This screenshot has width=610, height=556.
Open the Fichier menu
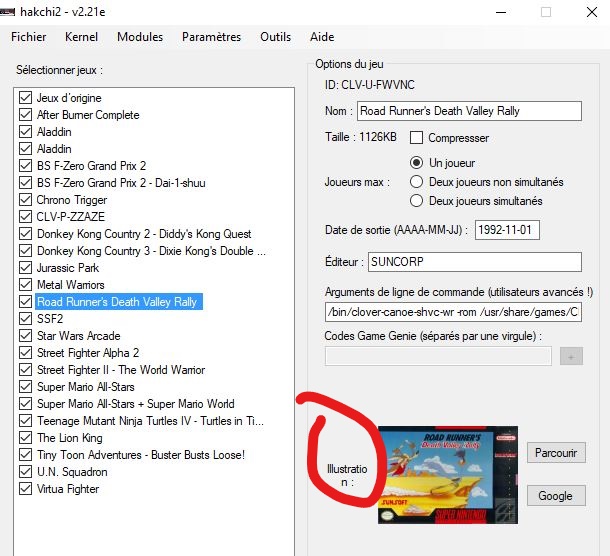point(28,37)
